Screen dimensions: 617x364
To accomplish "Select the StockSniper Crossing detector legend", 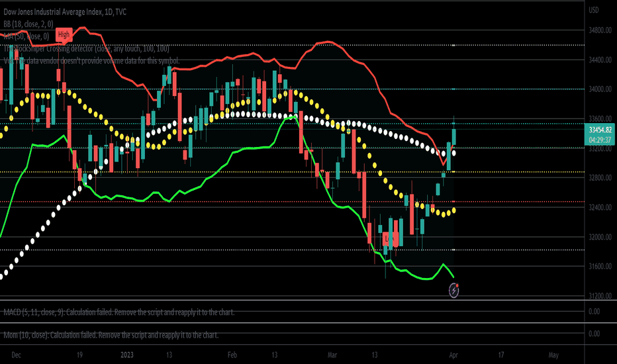I will pyautogui.click(x=87, y=48).
